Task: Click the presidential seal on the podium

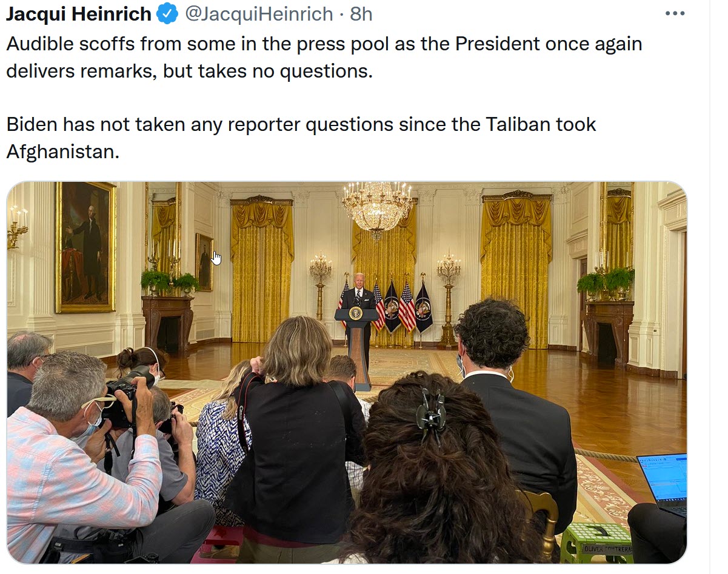Action: pyautogui.click(x=355, y=313)
